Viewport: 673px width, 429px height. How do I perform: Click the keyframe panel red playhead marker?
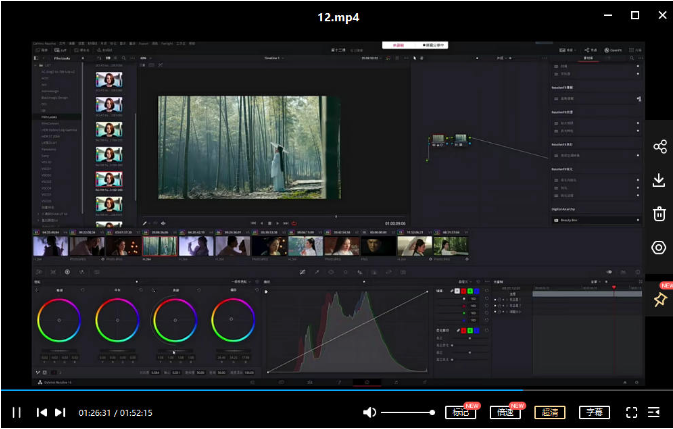point(614,287)
